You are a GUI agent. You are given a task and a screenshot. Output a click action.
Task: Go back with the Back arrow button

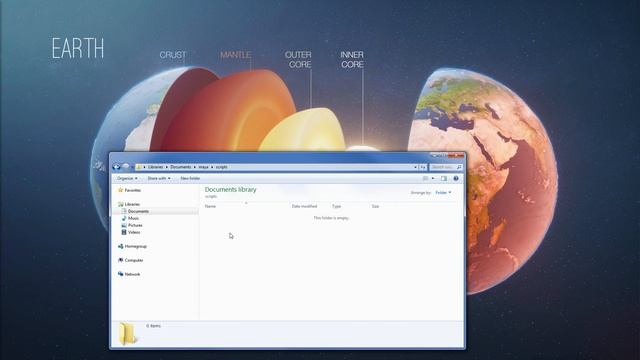(117, 167)
